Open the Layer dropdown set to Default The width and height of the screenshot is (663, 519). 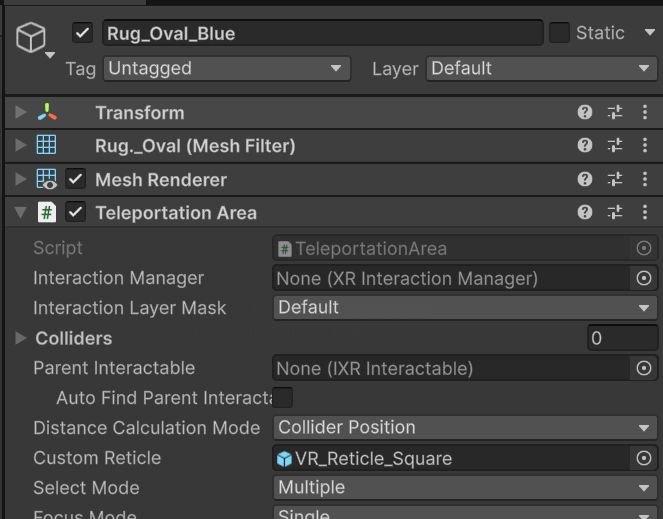click(540, 69)
